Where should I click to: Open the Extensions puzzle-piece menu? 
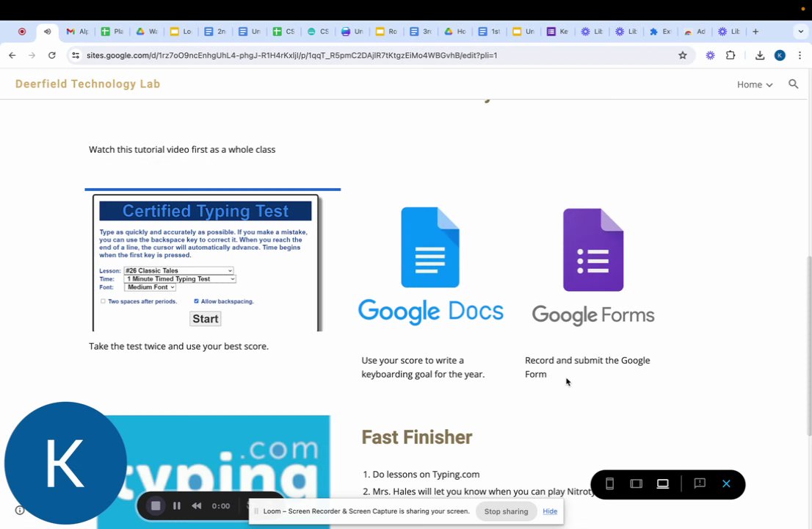(x=731, y=55)
